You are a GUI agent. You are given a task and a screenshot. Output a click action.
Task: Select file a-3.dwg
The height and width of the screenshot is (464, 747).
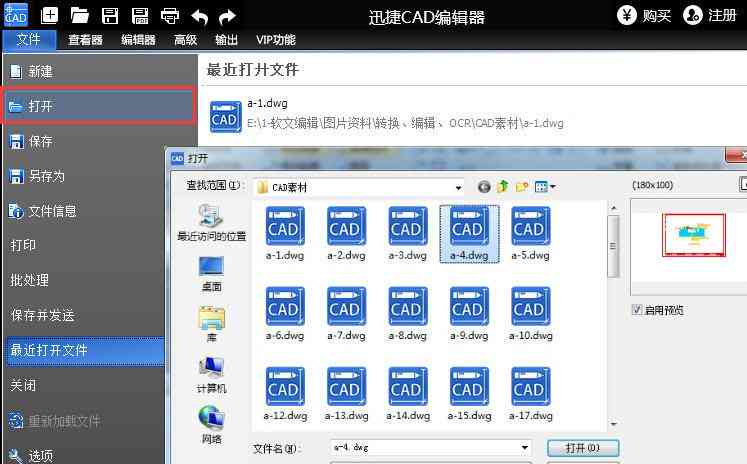(x=407, y=234)
